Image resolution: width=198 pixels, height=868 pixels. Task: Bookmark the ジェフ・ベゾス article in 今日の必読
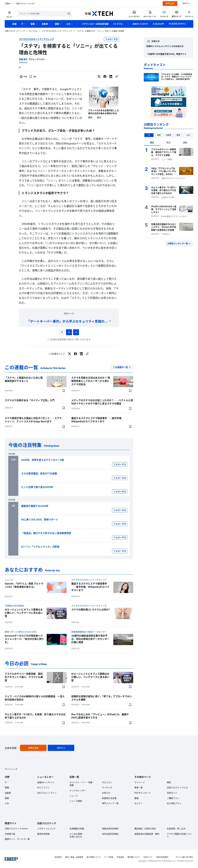pos(63,705)
